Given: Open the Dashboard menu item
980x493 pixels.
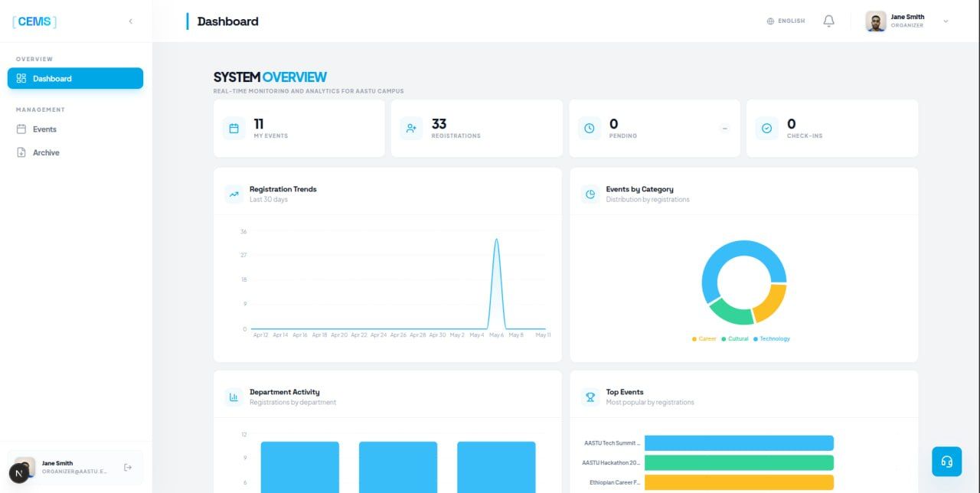Looking at the screenshot, I should 75,78.
